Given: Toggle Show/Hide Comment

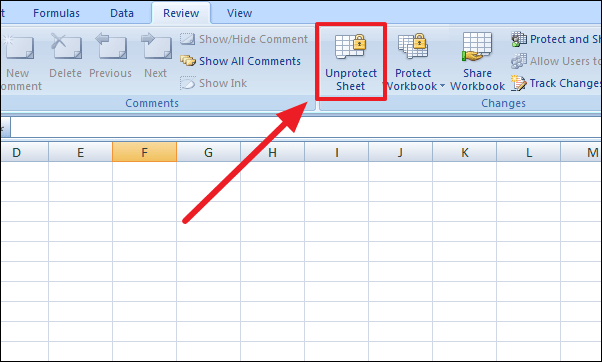Looking at the screenshot, I should click(x=244, y=39).
